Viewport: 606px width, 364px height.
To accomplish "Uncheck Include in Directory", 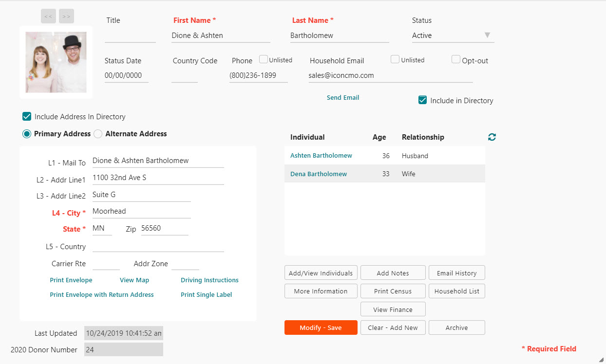I will [x=422, y=100].
